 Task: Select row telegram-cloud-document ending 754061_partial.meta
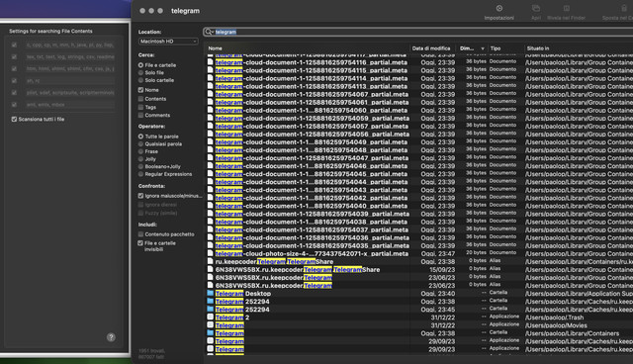pos(419,102)
